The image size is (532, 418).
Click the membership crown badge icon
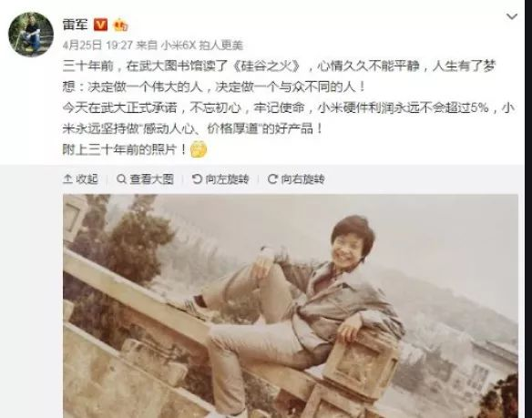(120, 25)
